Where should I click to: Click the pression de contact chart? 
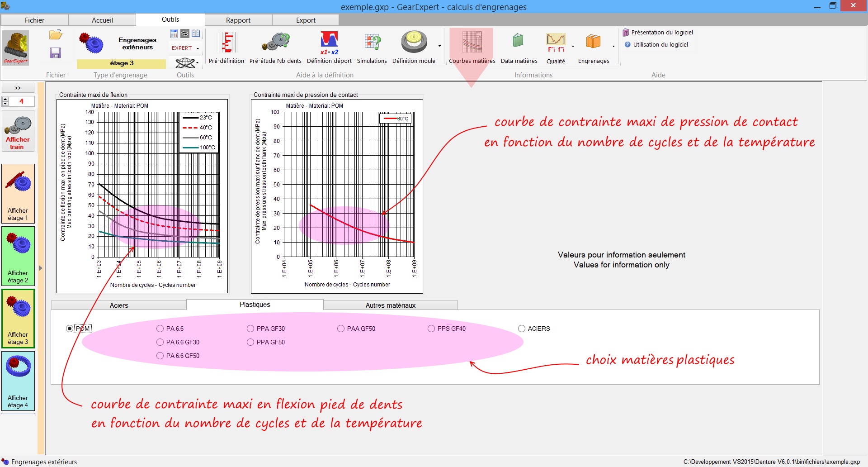337,196
